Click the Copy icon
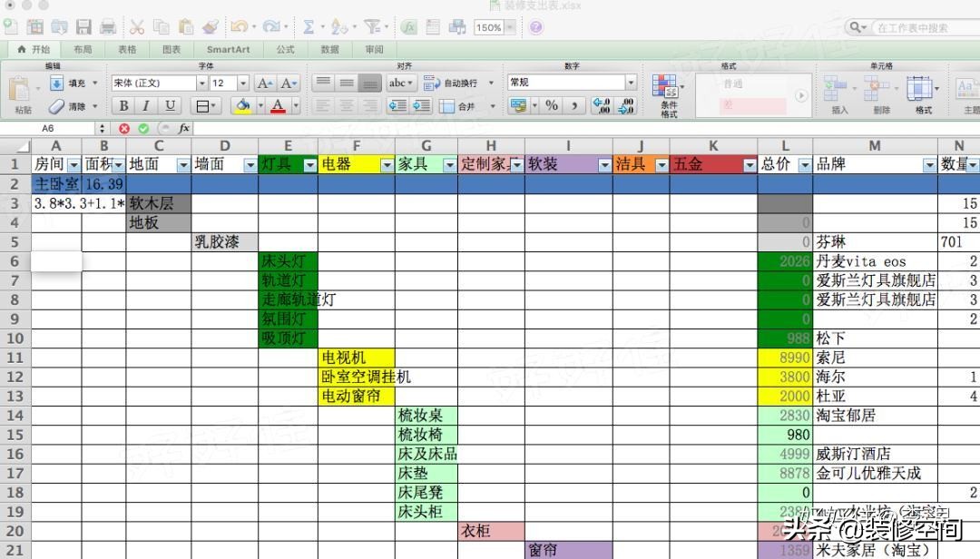The image size is (980, 559). (162, 27)
